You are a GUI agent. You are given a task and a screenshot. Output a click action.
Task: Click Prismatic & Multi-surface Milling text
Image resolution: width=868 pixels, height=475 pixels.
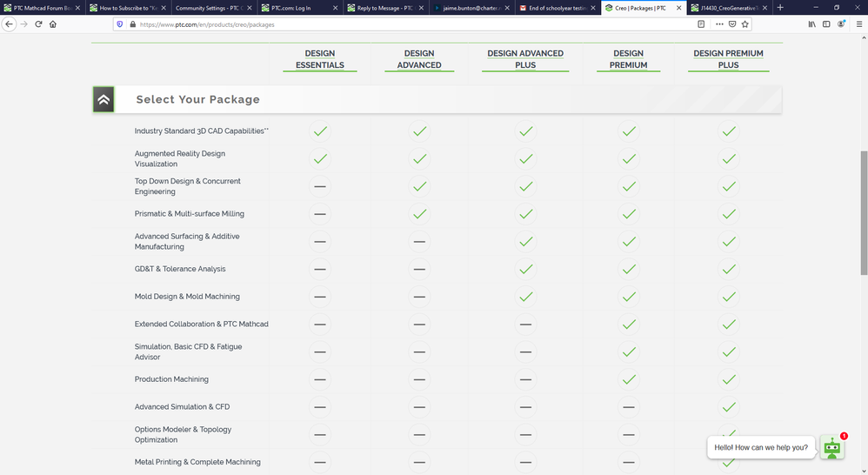point(190,214)
